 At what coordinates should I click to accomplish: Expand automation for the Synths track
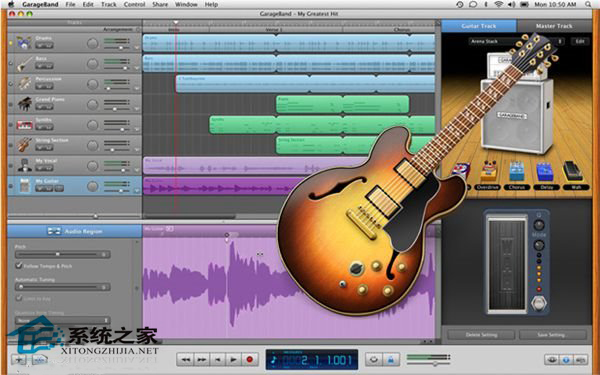[x=137, y=130]
